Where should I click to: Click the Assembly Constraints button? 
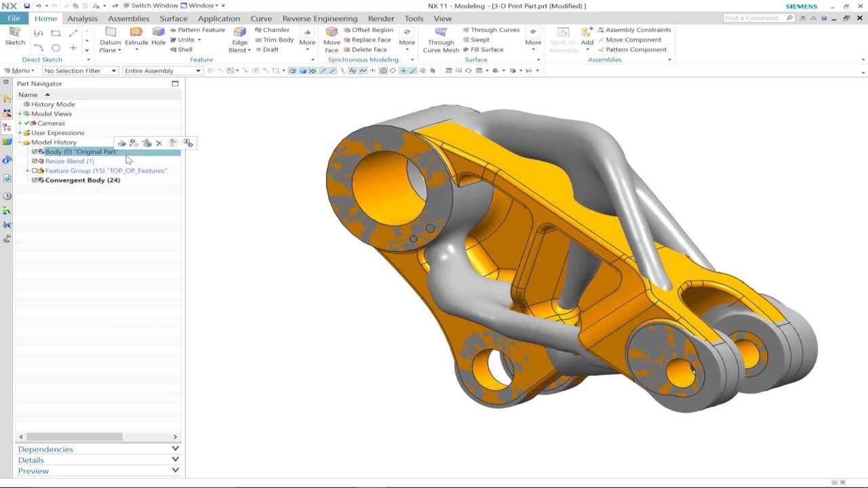coord(634,30)
